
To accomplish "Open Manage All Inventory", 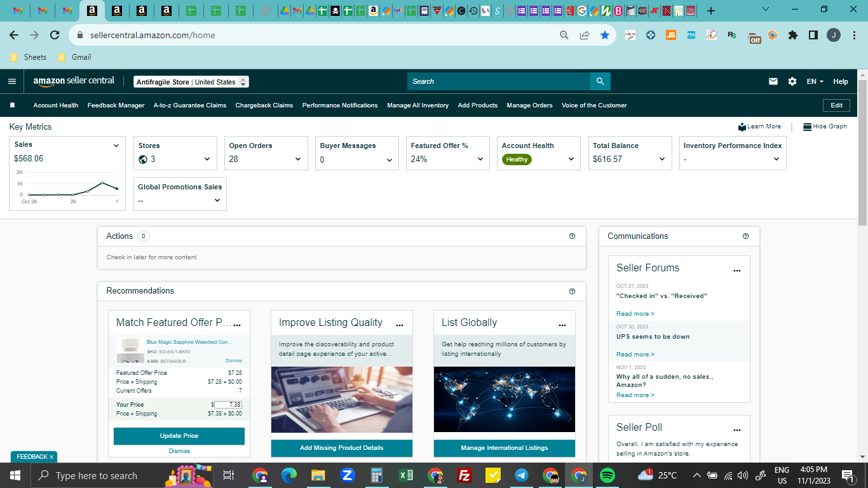I will 418,105.
